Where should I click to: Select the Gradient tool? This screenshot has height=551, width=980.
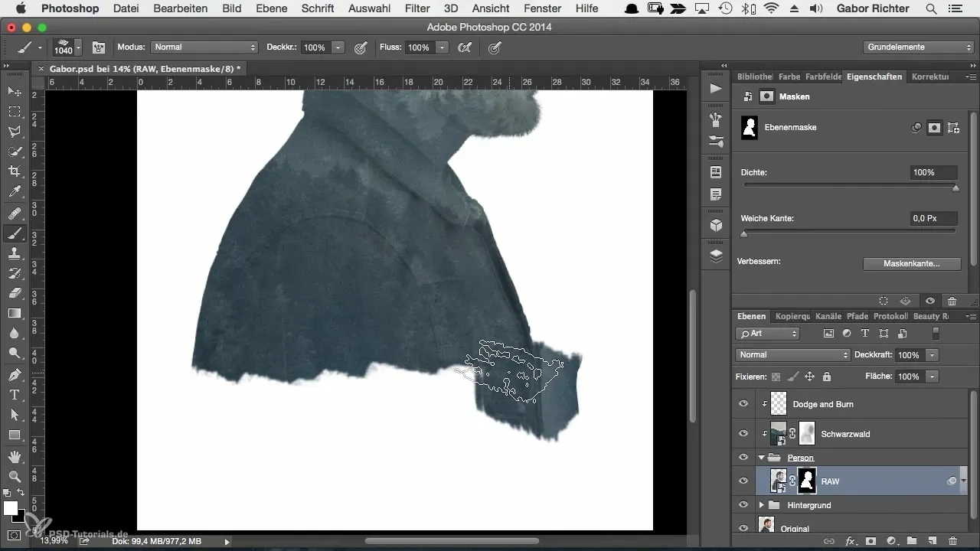[14, 313]
